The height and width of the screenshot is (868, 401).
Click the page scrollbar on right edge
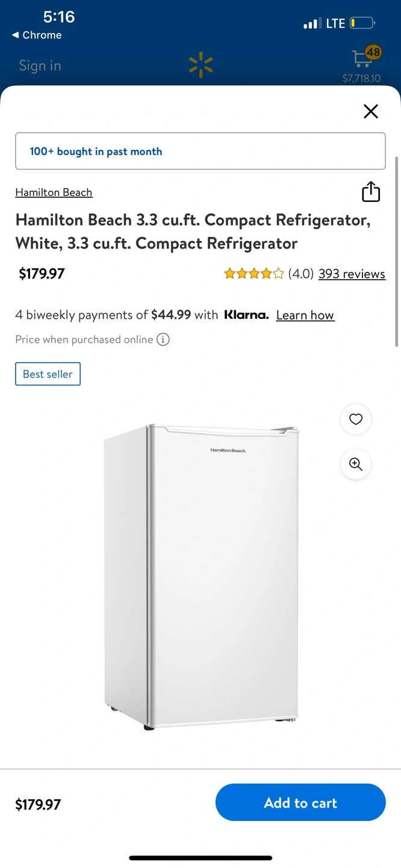click(x=396, y=251)
